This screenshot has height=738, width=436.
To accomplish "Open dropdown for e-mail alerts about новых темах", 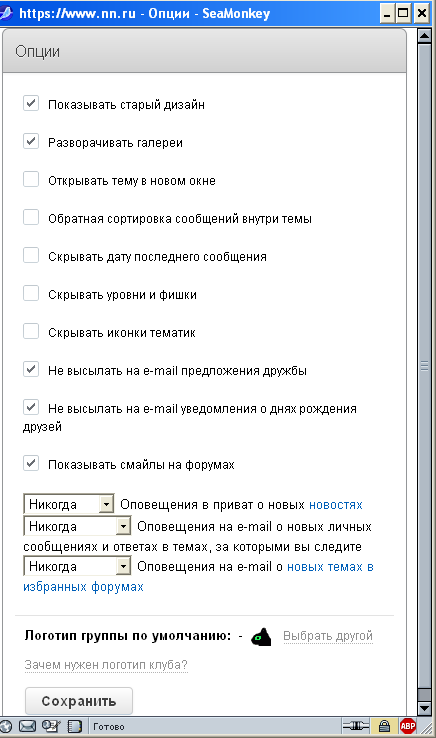I will click(77, 566).
